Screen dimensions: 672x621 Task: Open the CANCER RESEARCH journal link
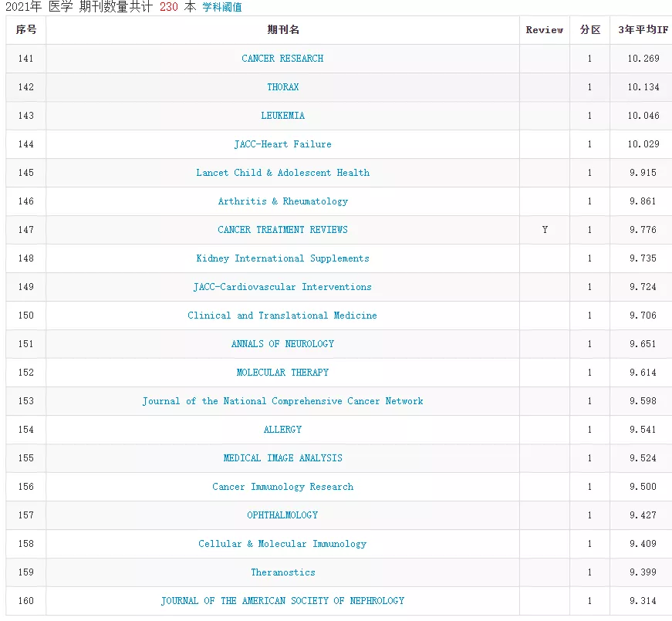pos(282,59)
